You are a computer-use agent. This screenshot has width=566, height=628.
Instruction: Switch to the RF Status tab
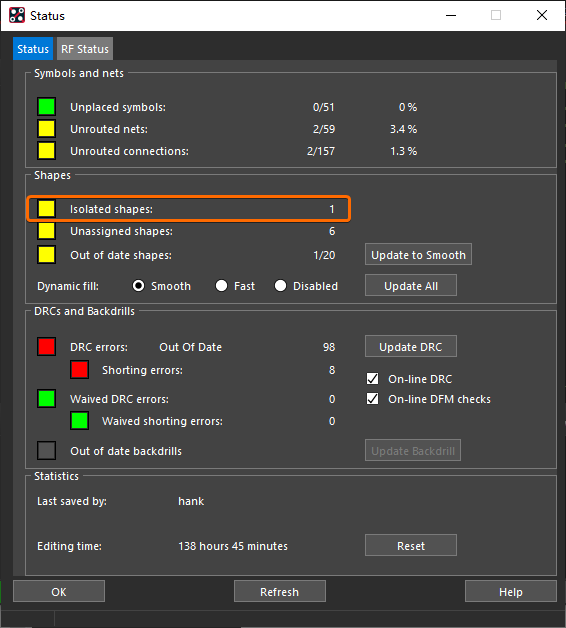(x=85, y=49)
